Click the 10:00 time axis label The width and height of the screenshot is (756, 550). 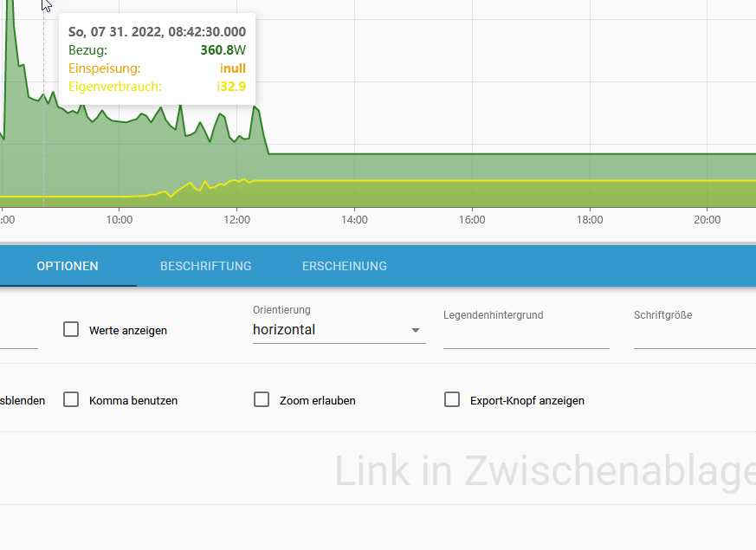[x=120, y=220]
